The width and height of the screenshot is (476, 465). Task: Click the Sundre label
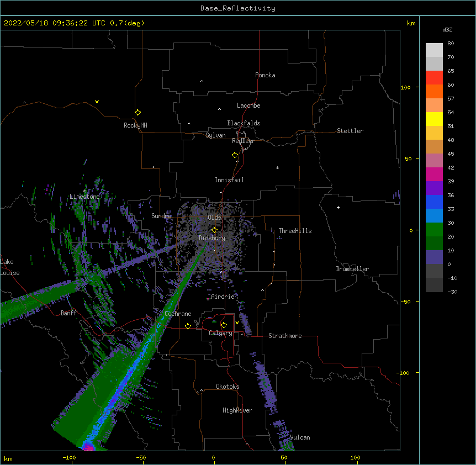point(161,216)
